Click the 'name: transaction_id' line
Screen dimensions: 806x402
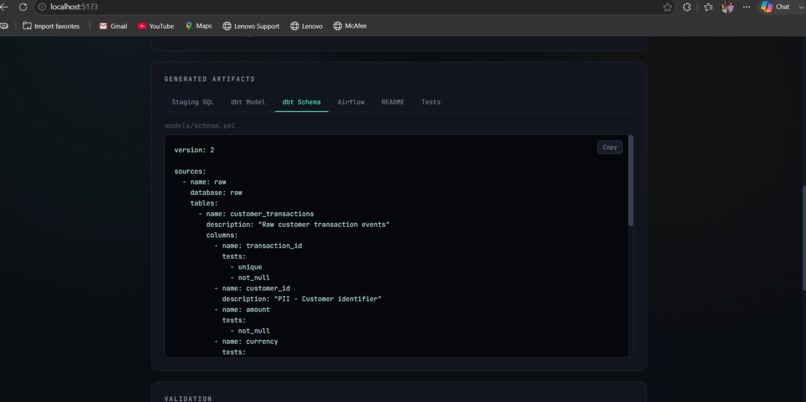click(x=258, y=246)
